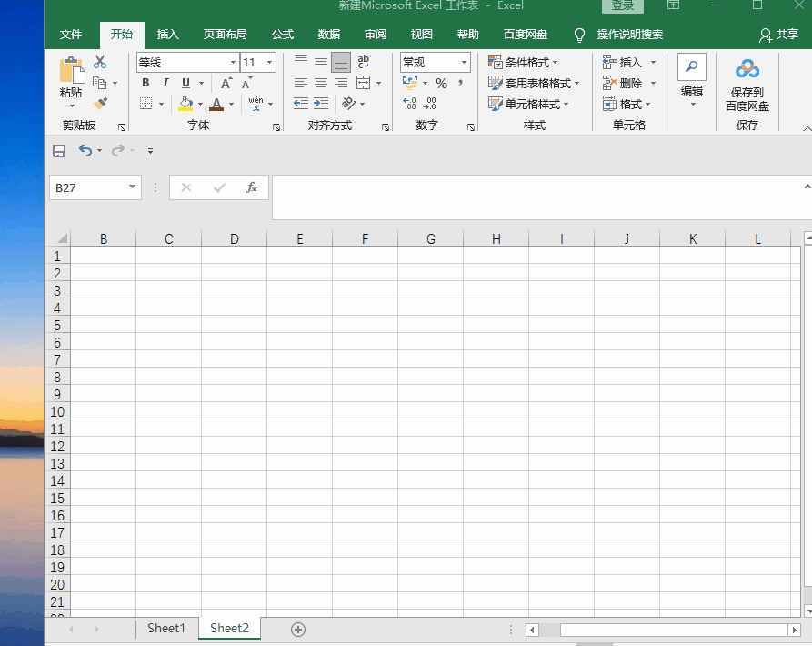812x646 pixels.
Task: Switch to 页面布局 tab
Action: click(x=225, y=35)
